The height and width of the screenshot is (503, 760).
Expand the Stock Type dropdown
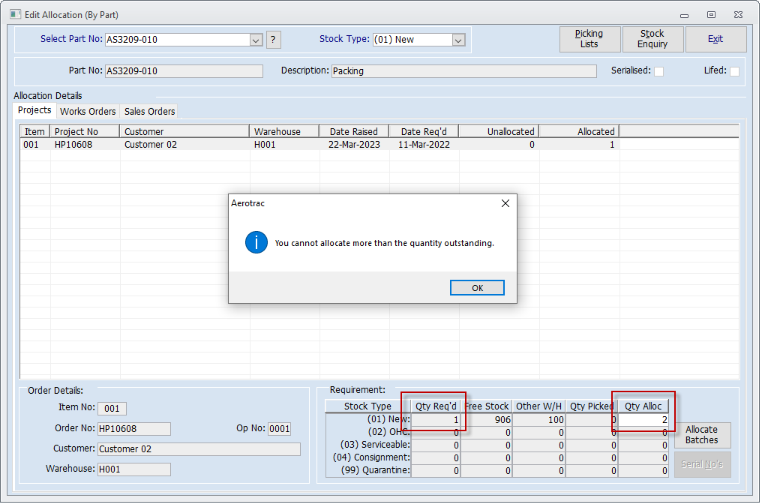pos(458,40)
